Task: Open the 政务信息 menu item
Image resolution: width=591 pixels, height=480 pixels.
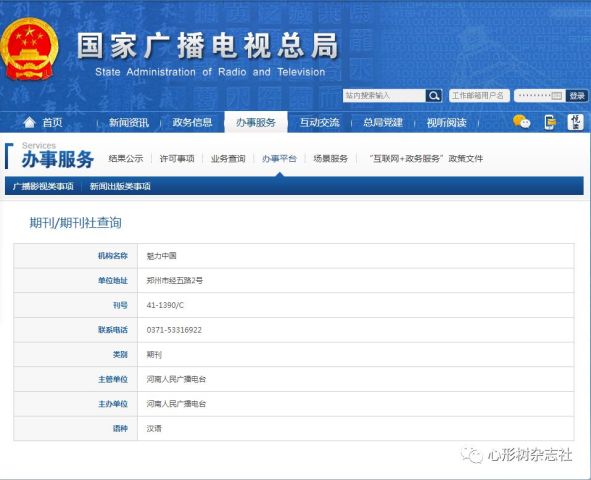Action: [192, 122]
